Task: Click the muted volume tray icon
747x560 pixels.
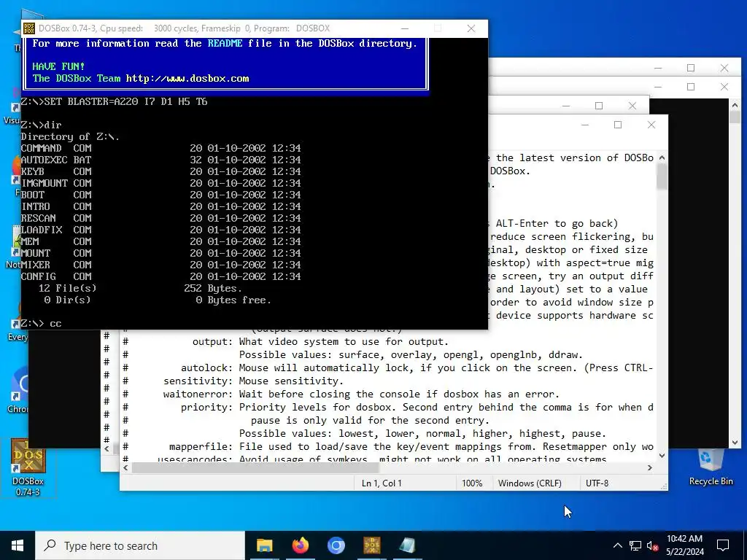Action: [652, 545]
